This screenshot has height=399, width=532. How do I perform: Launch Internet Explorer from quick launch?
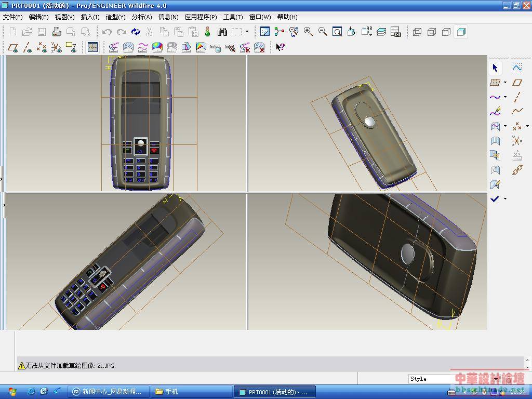point(31,392)
